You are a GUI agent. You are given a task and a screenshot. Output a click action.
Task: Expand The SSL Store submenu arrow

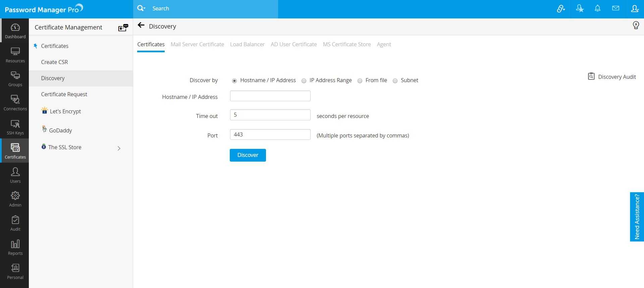tap(119, 148)
